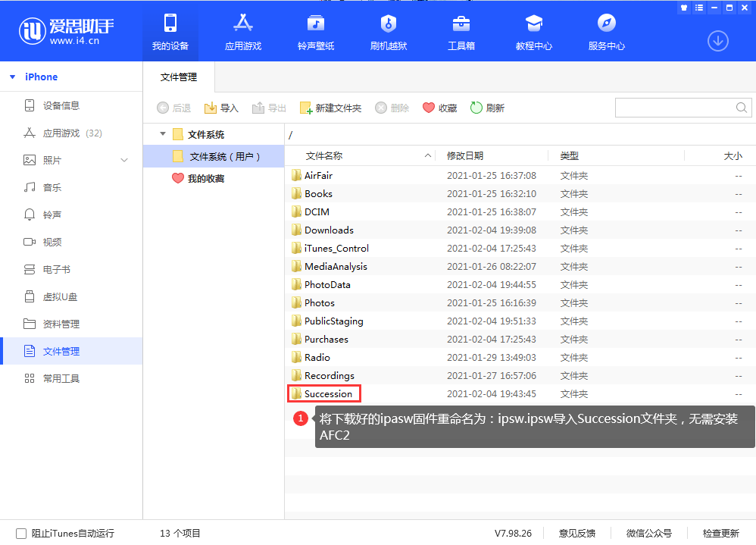Click inside the search input field
This screenshot has width=756, height=545.
click(674, 108)
